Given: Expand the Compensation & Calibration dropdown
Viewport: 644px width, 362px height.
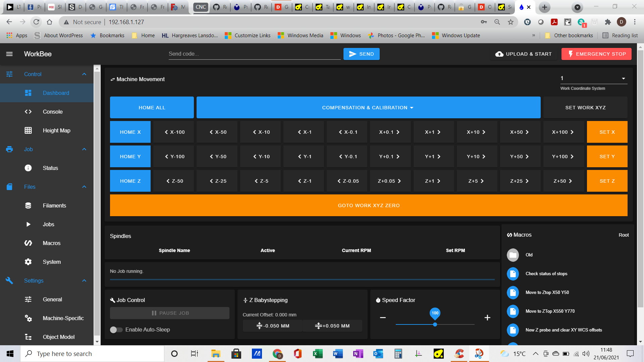Looking at the screenshot, I should pyautogui.click(x=368, y=107).
